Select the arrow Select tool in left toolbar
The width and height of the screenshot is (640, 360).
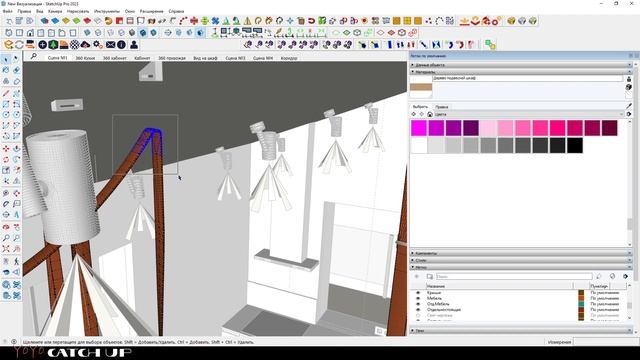point(6,59)
